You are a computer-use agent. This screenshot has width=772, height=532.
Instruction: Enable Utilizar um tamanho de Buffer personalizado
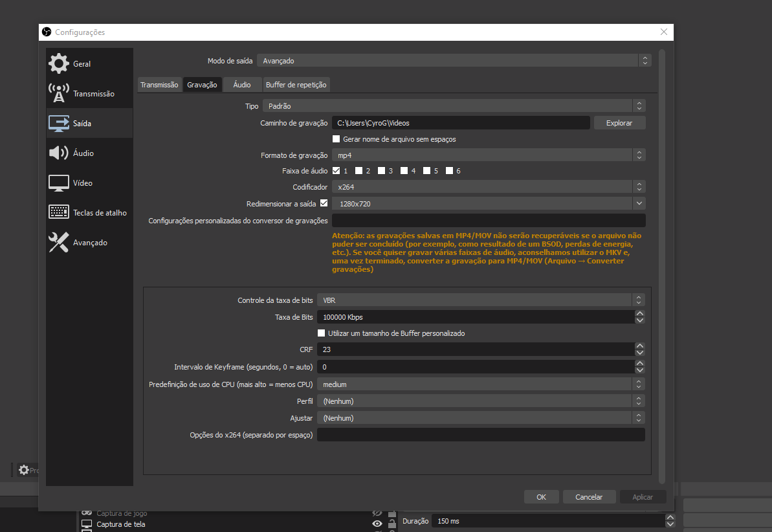[322, 333]
